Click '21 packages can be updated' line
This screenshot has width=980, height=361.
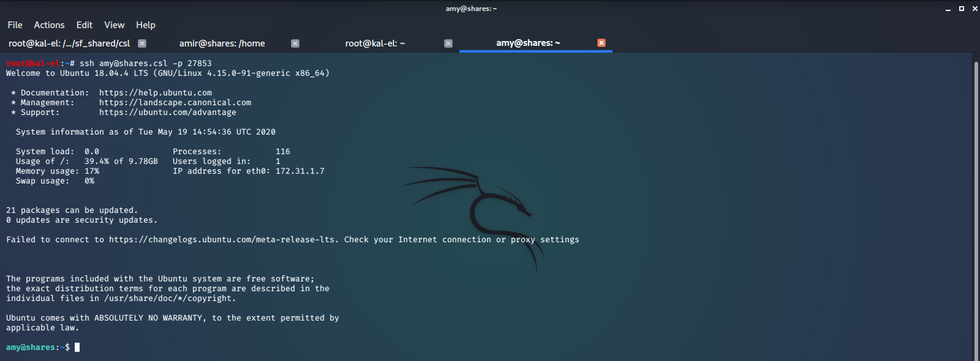72,210
